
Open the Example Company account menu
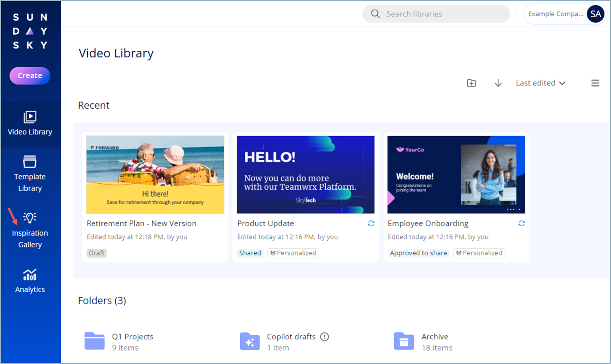click(555, 14)
